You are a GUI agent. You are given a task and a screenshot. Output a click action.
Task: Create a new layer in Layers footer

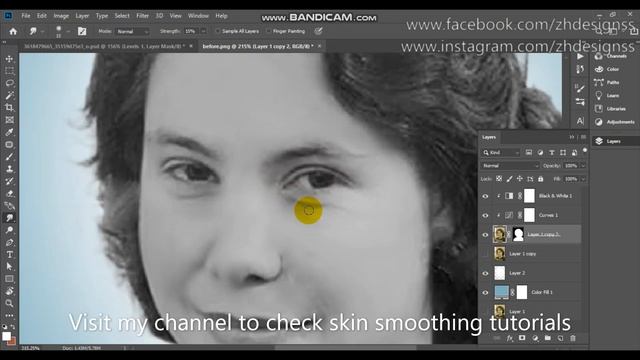560,338
